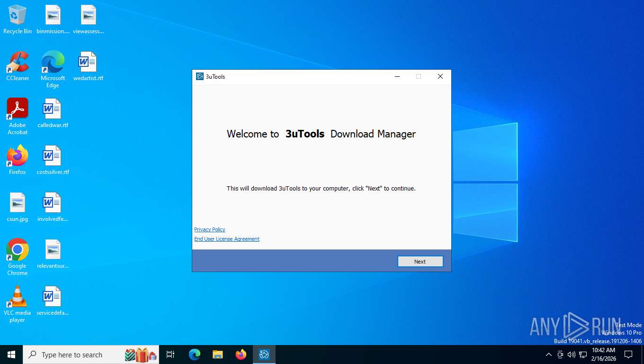Select the binmission image file icon
The height and width of the screenshot is (364, 644).
pos(53,19)
